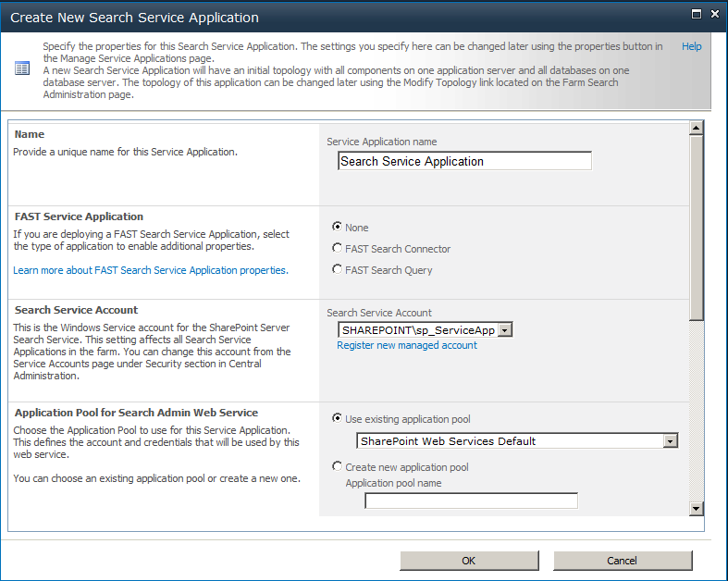
Task: Click the scrollbar down arrow
Action: click(x=696, y=509)
